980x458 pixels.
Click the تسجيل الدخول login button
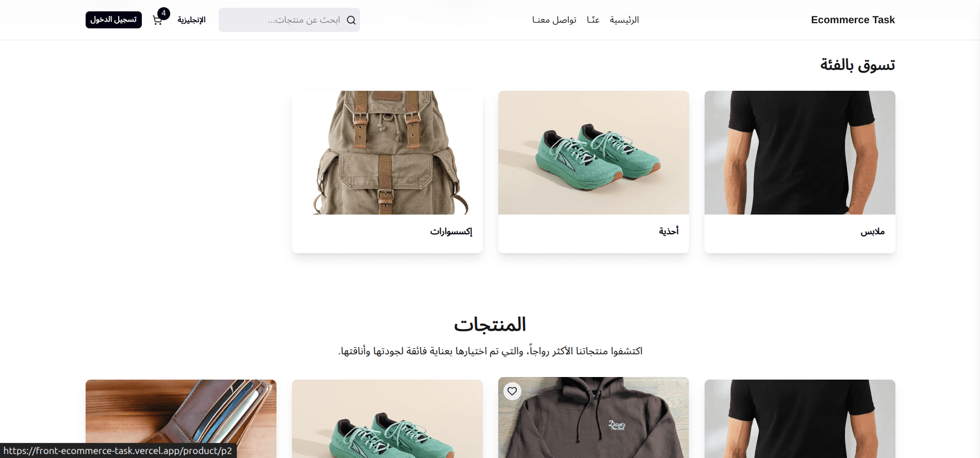coord(113,20)
